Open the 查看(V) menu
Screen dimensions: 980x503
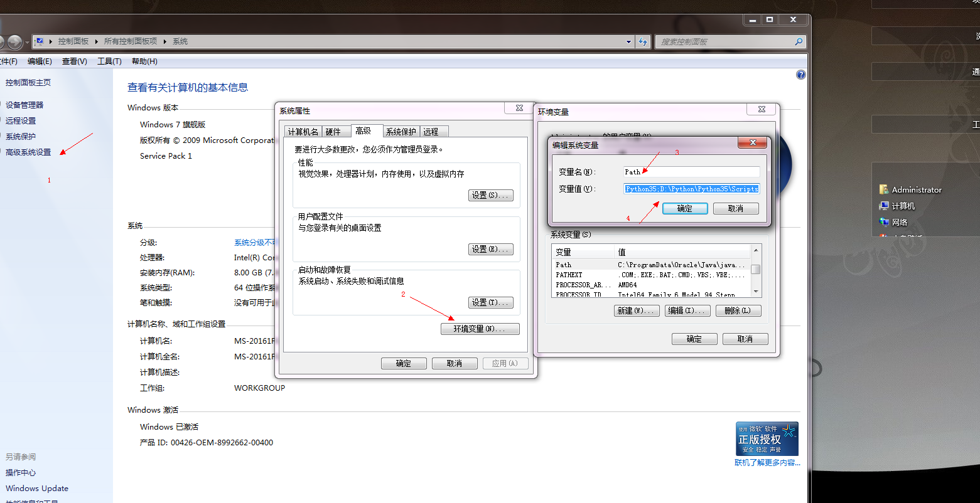[x=74, y=61]
